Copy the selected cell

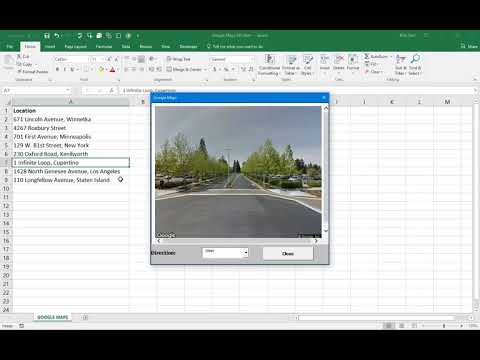click(x=25, y=64)
